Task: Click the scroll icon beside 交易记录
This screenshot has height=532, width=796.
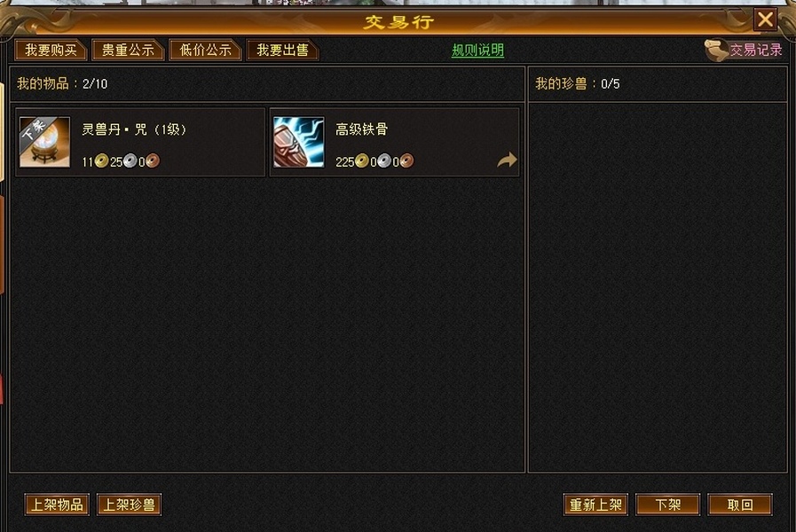Action: coord(716,51)
